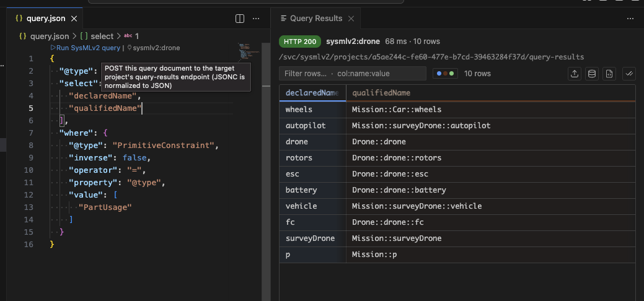Select the 'Drone::drone::fc' cell
The width and height of the screenshot is (644, 301).
click(491, 222)
